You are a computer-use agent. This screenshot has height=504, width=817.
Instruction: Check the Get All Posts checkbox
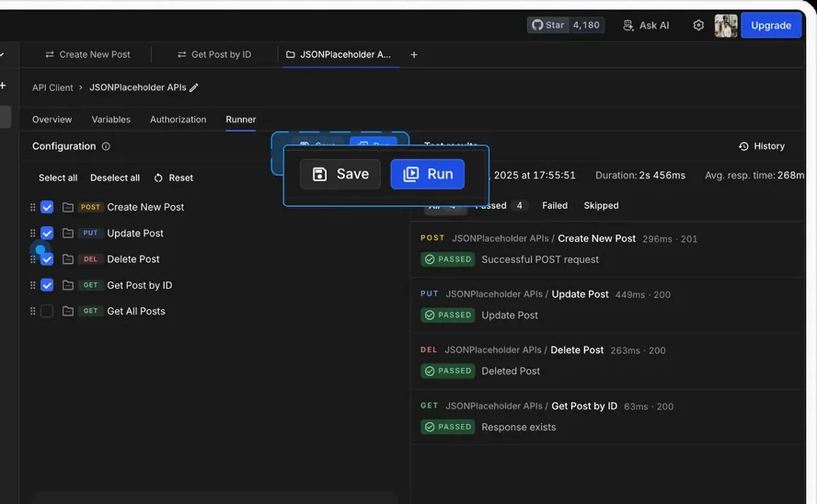coord(47,311)
